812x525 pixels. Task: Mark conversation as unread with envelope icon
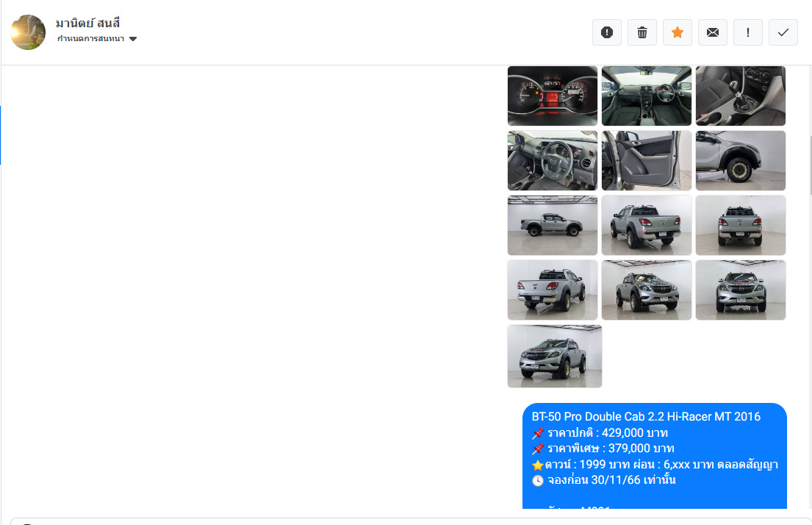coord(713,32)
